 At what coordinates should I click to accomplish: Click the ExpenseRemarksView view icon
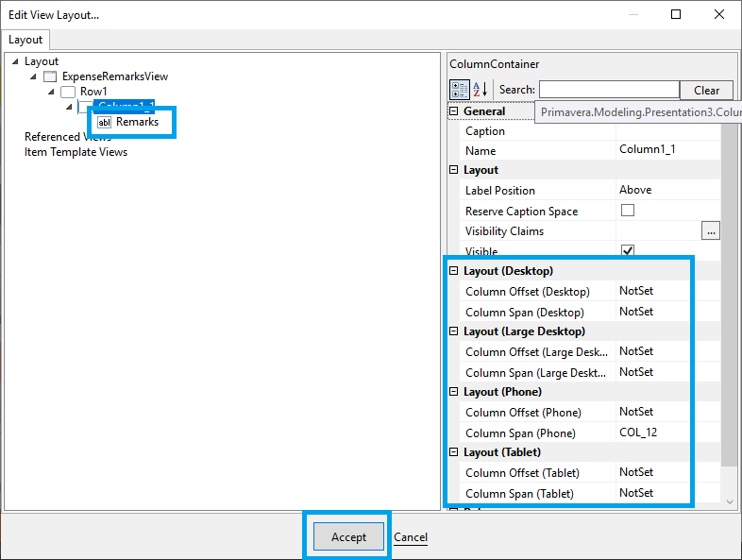coord(50,76)
